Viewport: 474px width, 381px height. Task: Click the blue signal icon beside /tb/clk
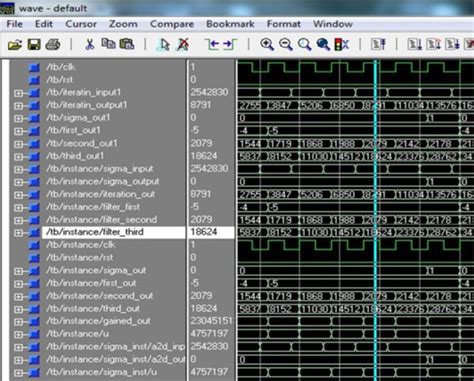34,67
